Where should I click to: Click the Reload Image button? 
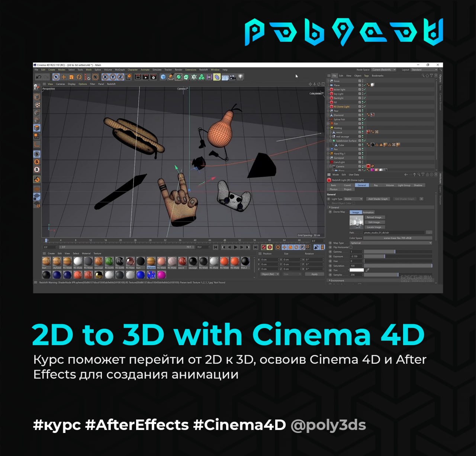(374, 217)
